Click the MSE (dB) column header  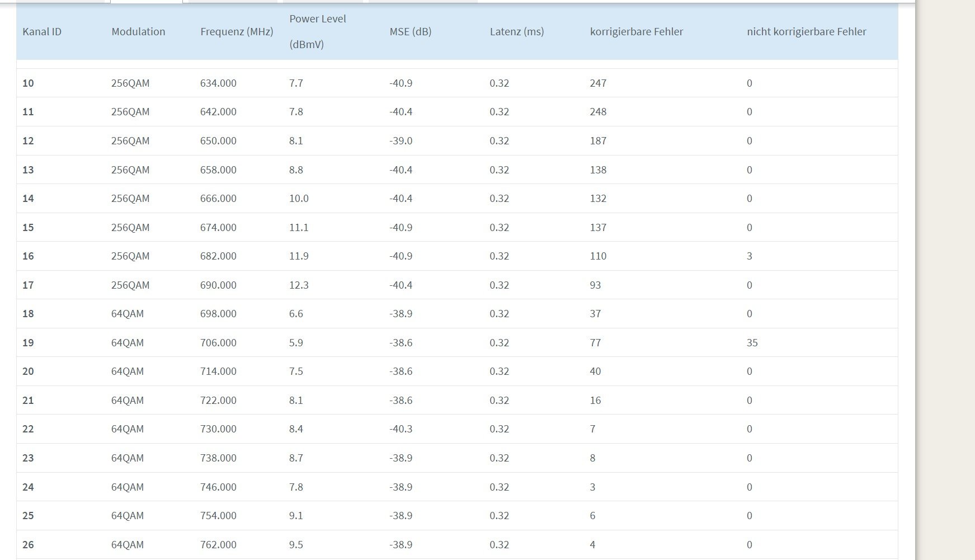click(x=411, y=32)
